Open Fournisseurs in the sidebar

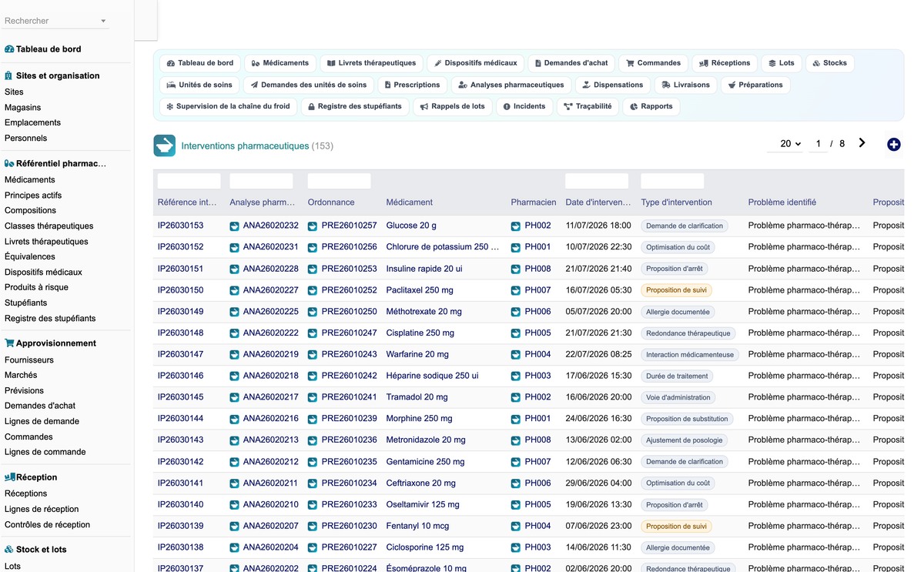click(29, 360)
